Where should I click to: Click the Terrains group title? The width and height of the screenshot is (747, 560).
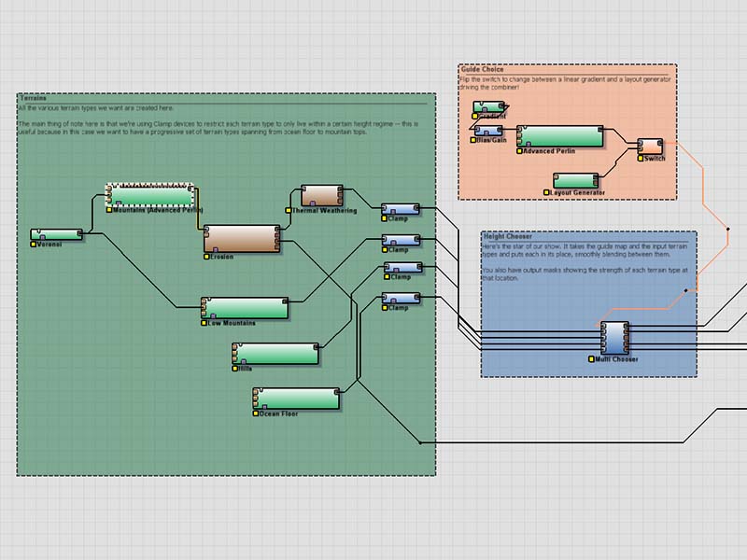34,97
